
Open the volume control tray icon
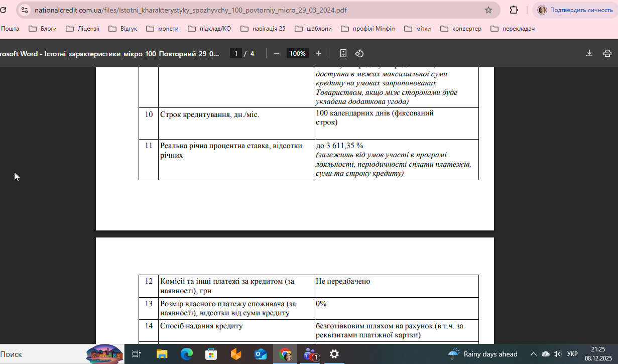[x=557, y=354]
